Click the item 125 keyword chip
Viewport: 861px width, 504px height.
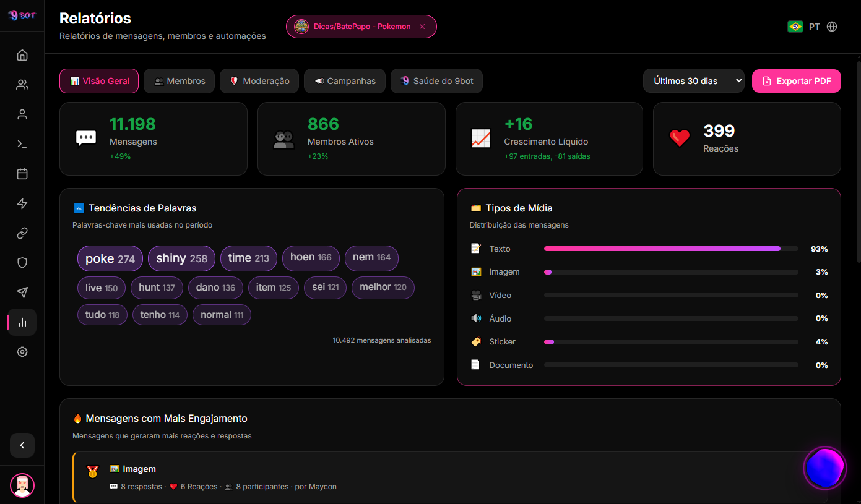[x=274, y=288]
